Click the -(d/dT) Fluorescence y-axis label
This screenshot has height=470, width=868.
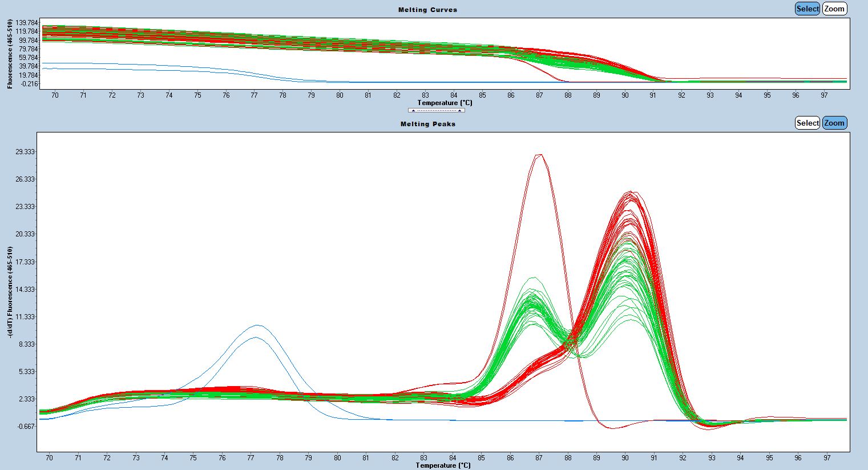click(10, 292)
